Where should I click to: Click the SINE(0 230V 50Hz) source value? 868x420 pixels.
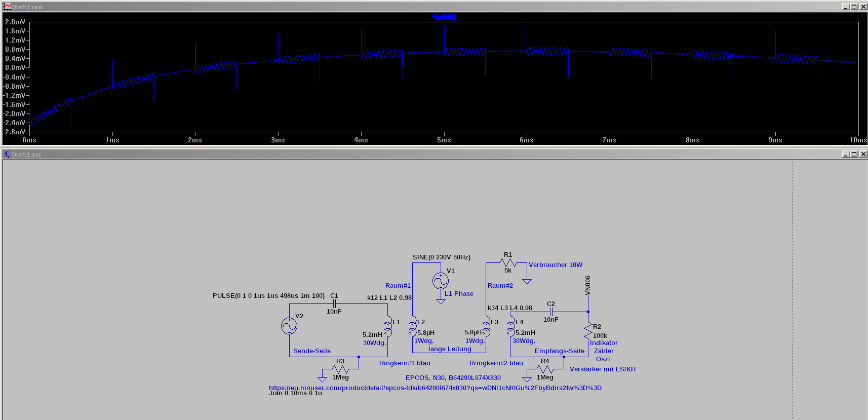pyautogui.click(x=442, y=257)
